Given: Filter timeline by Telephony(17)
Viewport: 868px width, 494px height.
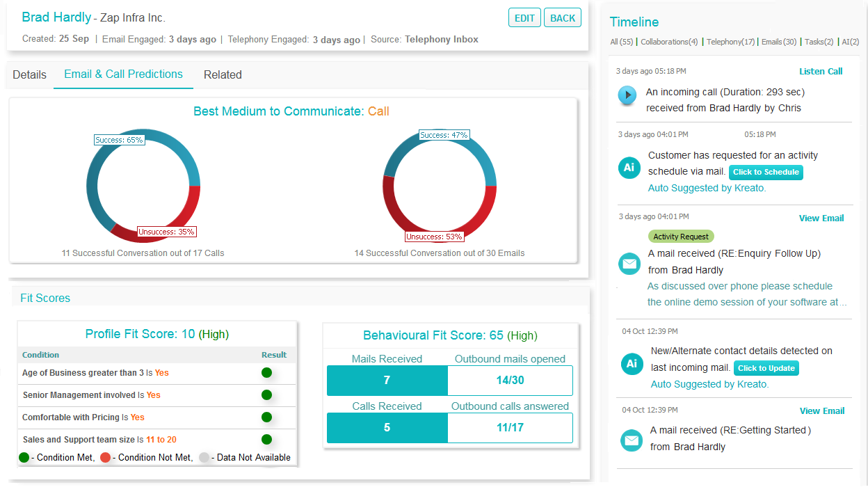Looking at the screenshot, I should click(x=730, y=42).
